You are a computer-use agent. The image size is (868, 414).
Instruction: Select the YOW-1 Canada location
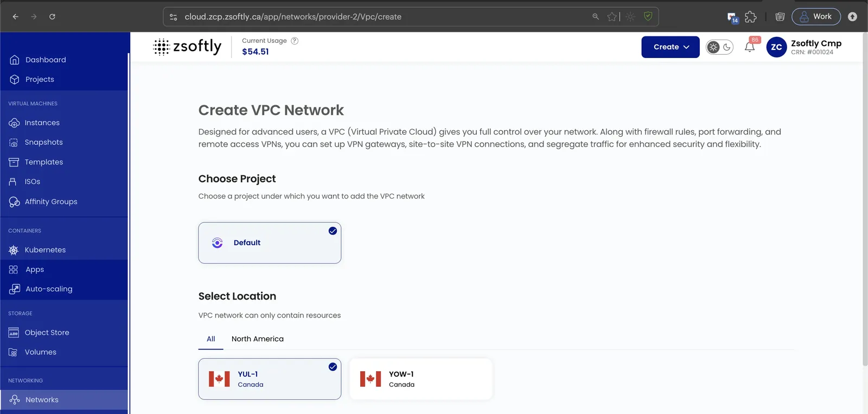point(421,379)
